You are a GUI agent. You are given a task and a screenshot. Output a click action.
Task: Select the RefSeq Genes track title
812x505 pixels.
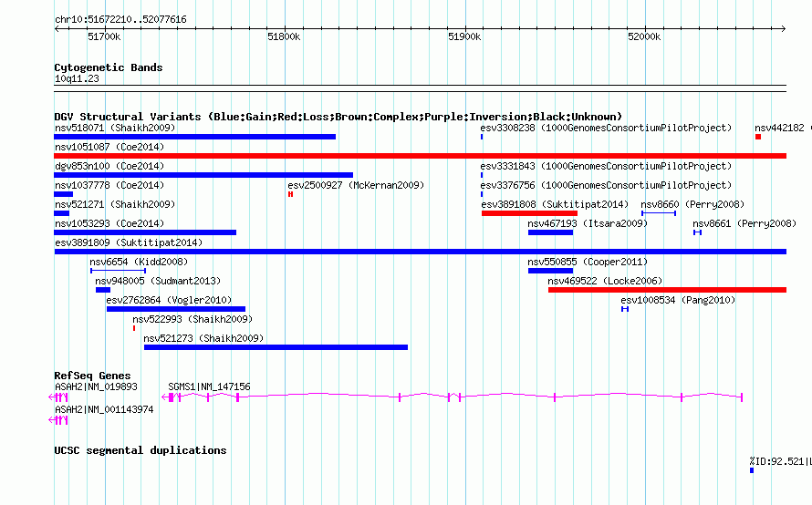(x=92, y=376)
